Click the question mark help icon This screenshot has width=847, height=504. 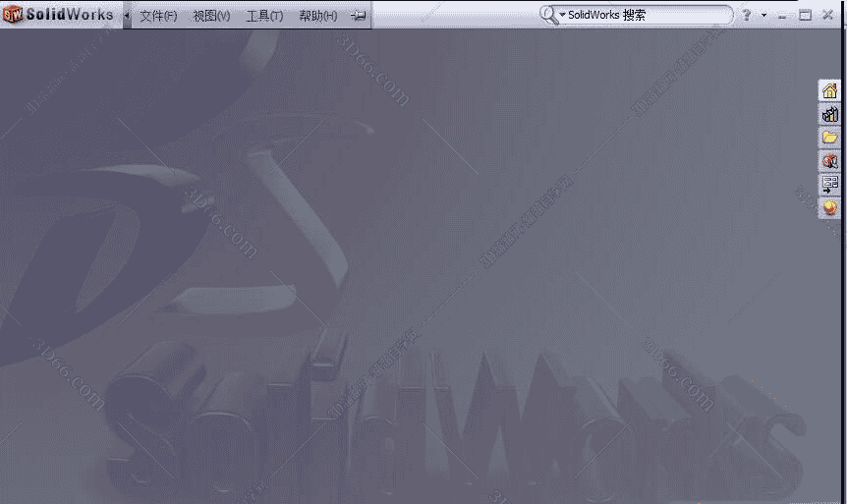pyautogui.click(x=747, y=15)
